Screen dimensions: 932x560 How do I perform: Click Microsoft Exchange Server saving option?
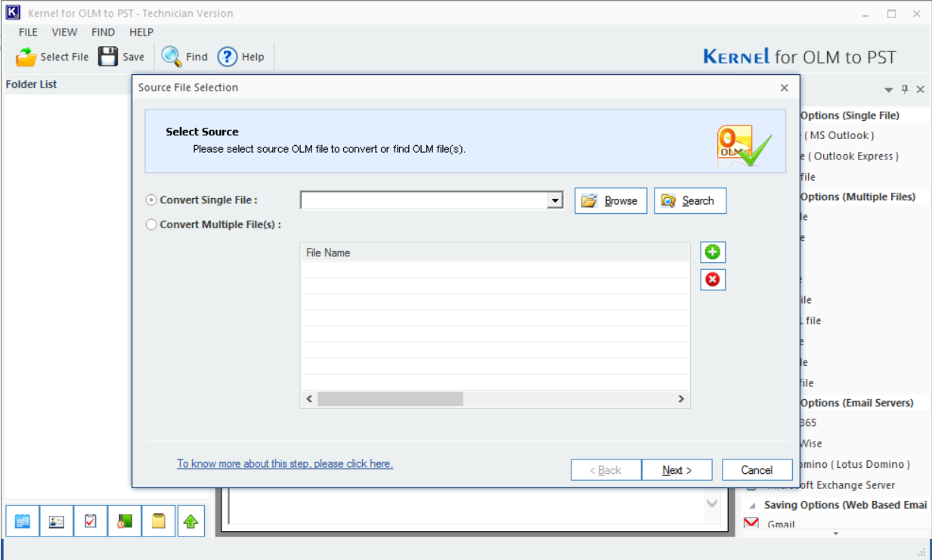(x=831, y=485)
